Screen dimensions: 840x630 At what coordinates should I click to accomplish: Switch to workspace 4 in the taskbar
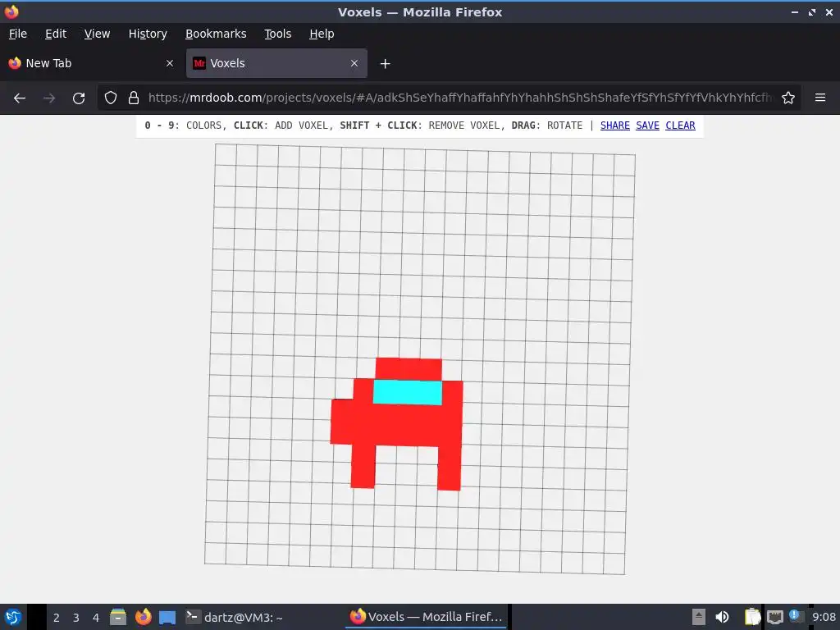96,618
